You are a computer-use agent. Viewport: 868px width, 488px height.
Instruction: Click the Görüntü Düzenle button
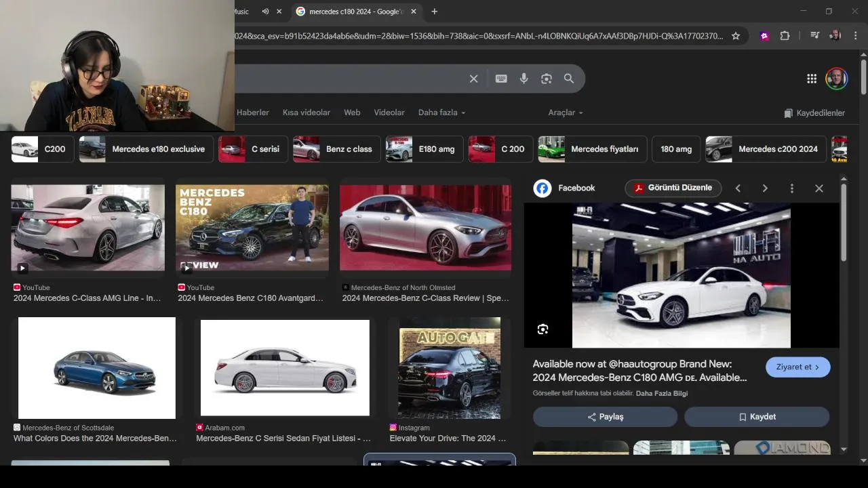click(x=673, y=188)
